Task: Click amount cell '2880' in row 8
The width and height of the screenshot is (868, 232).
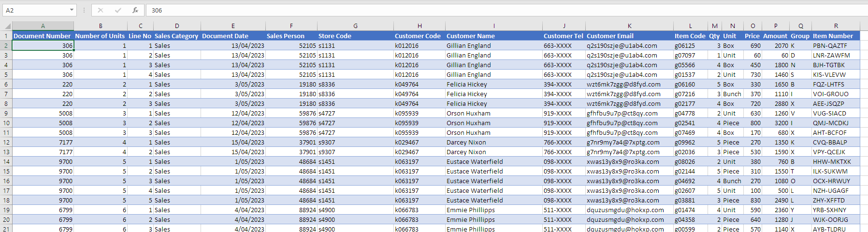Action: (776, 103)
